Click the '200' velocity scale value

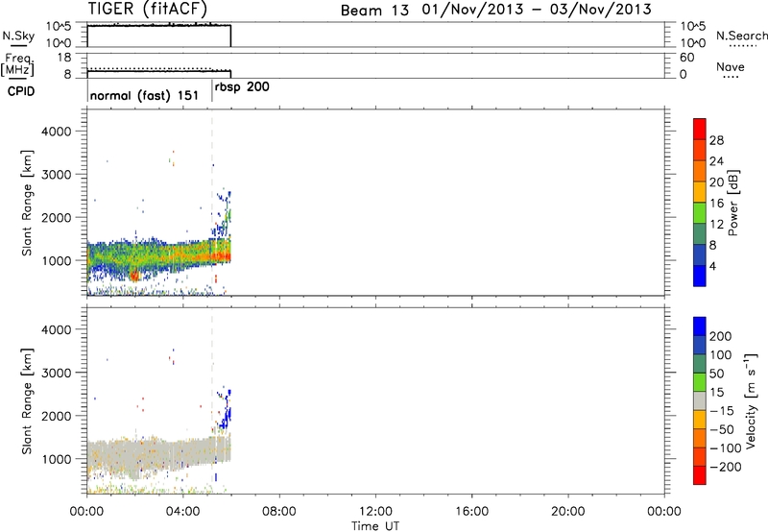click(x=721, y=336)
